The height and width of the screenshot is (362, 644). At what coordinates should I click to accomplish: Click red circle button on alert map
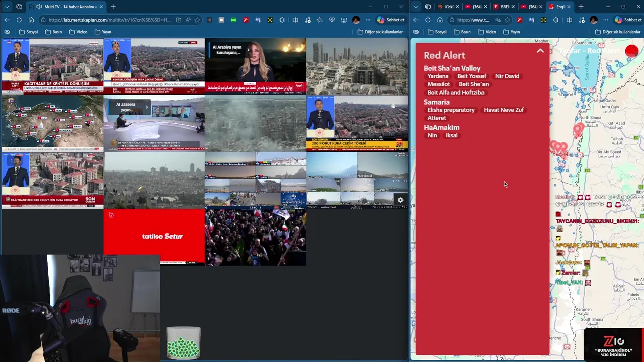click(x=632, y=51)
